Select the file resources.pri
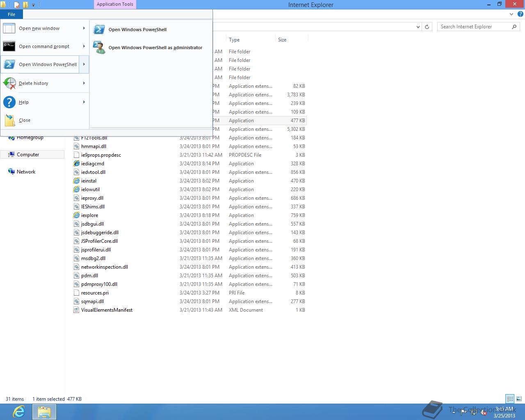The width and height of the screenshot is (525, 420). point(95,293)
